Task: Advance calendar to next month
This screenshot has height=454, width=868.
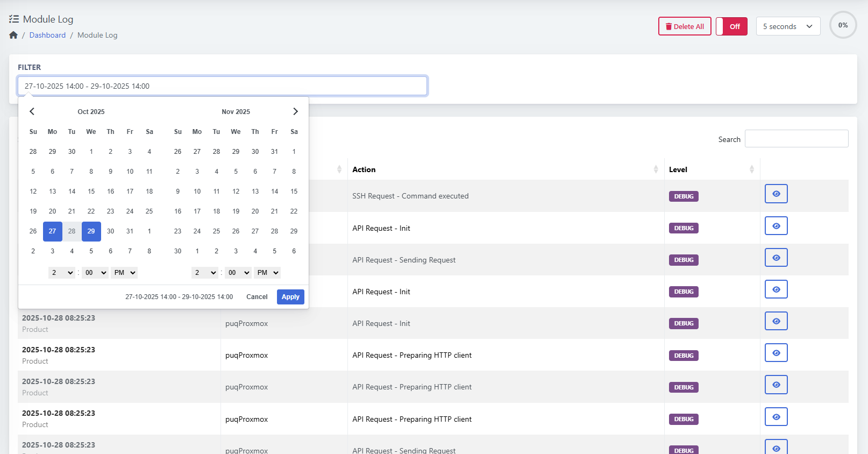Action: 295,111
